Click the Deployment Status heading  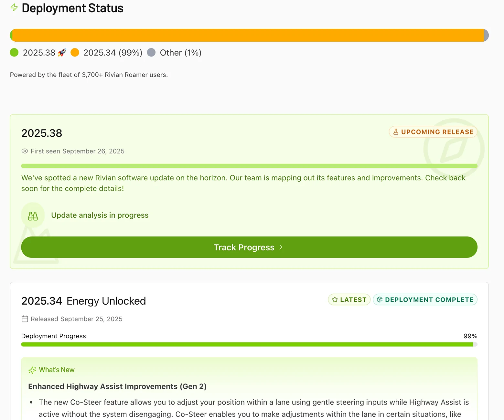73,8
